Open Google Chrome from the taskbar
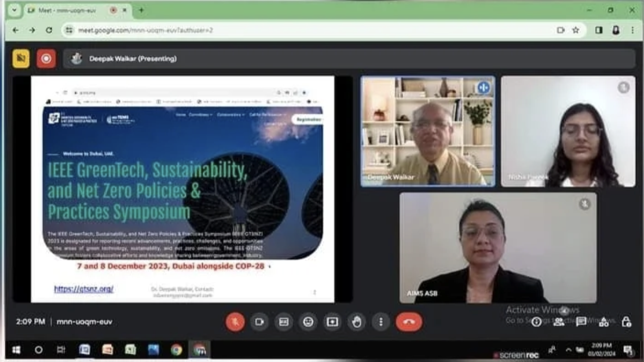The width and height of the screenshot is (644, 362). pyautogui.click(x=177, y=349)
